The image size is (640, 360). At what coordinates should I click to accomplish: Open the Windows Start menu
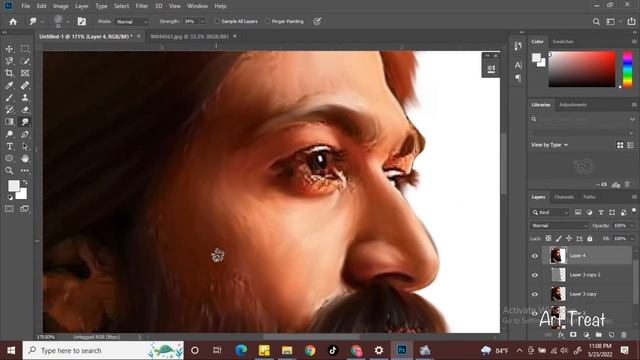click(x=11, y=350)
